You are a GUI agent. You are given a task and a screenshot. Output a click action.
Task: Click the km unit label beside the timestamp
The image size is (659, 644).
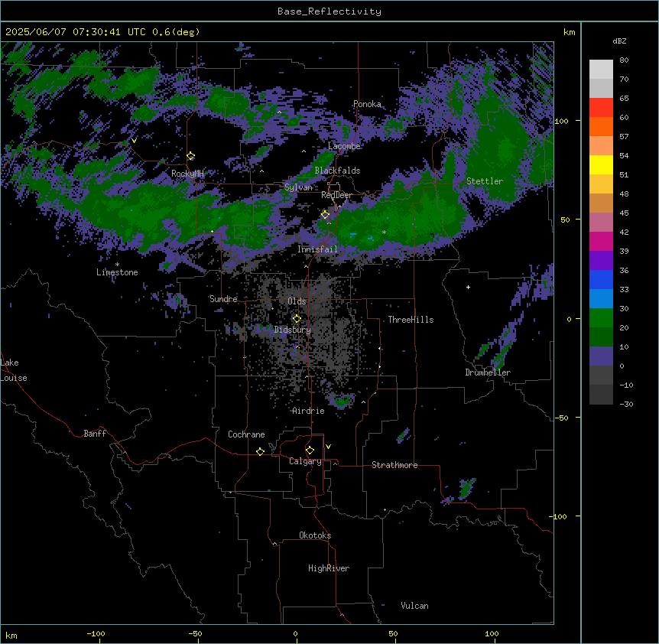click(x=569, y=32)
